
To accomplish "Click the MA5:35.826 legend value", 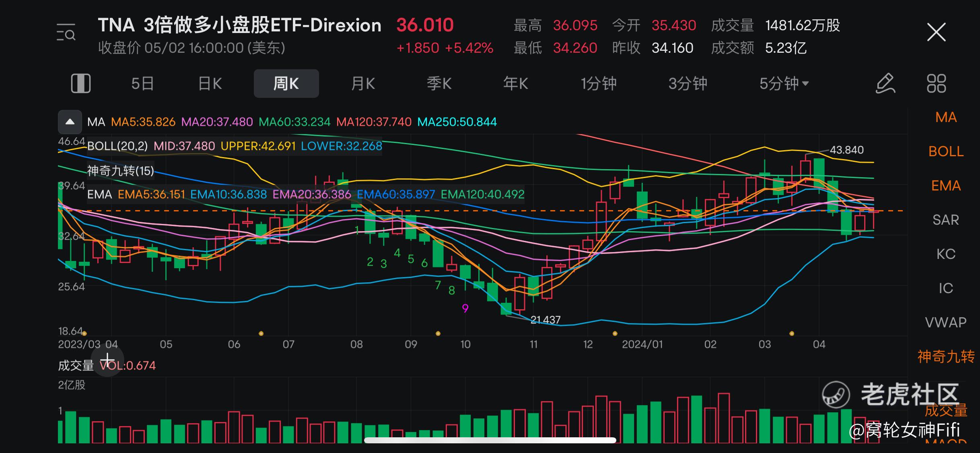I will (143, 122).
